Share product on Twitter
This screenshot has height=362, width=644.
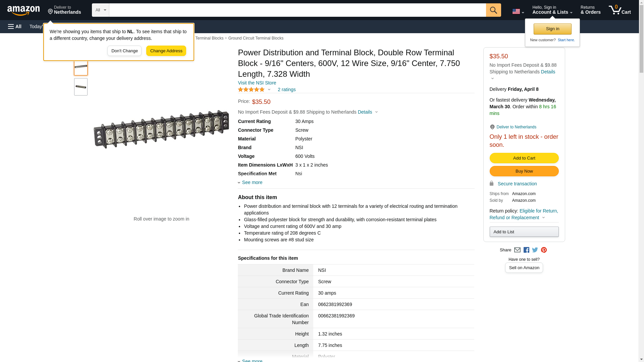535,250
